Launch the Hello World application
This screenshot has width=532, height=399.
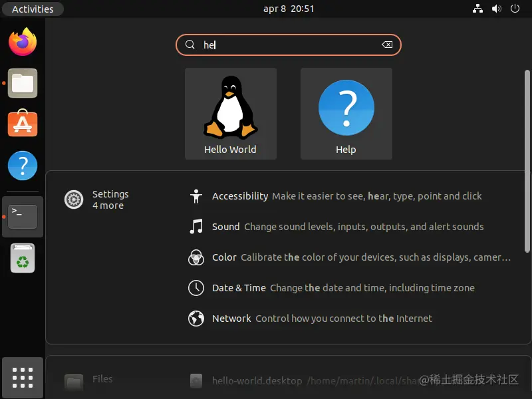[x=230, y=113]
